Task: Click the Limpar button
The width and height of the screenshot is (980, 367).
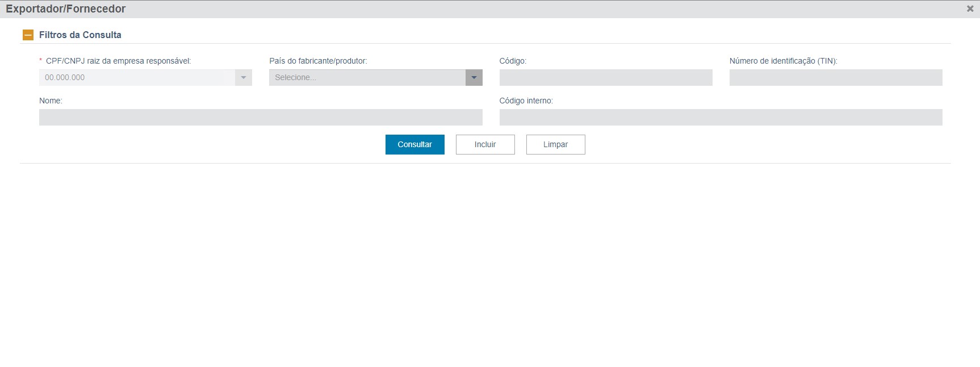Action: point(556,144)
